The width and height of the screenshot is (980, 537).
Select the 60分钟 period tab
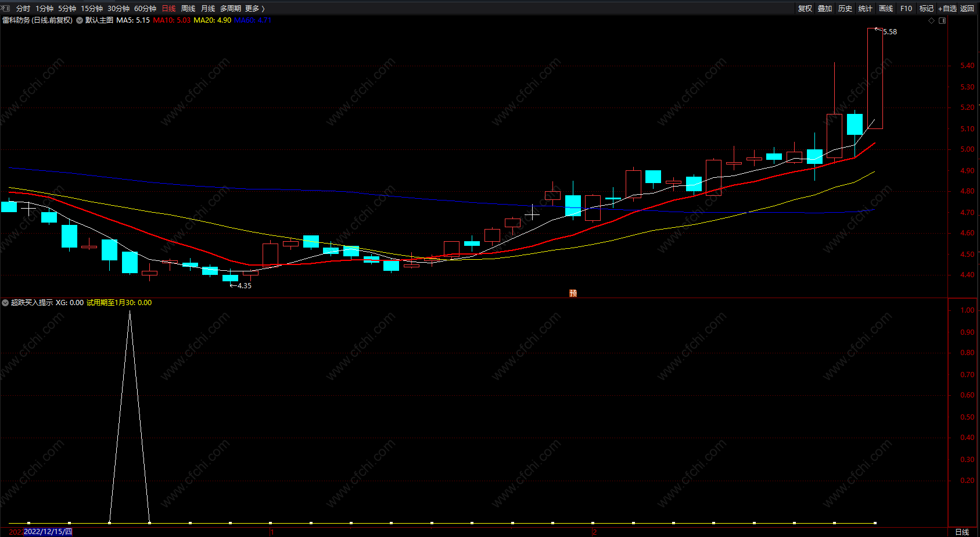(x=145, y=8)
